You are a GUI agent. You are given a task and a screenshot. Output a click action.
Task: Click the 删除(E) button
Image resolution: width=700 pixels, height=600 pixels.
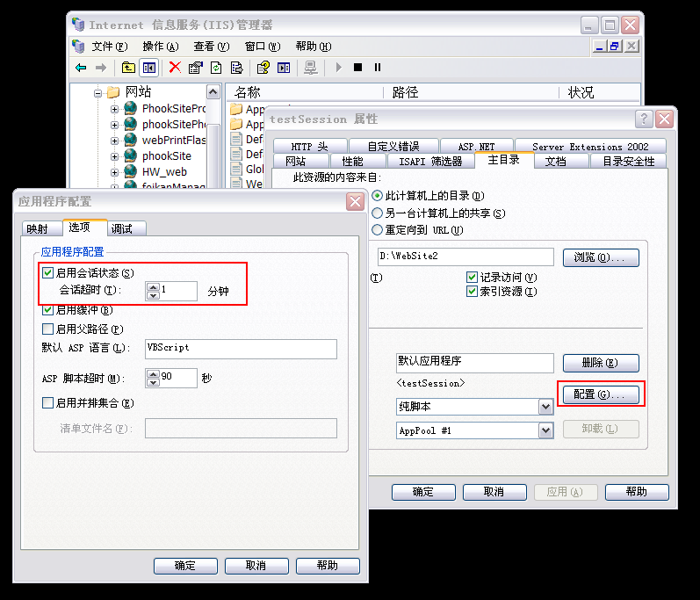coord(601,363)
